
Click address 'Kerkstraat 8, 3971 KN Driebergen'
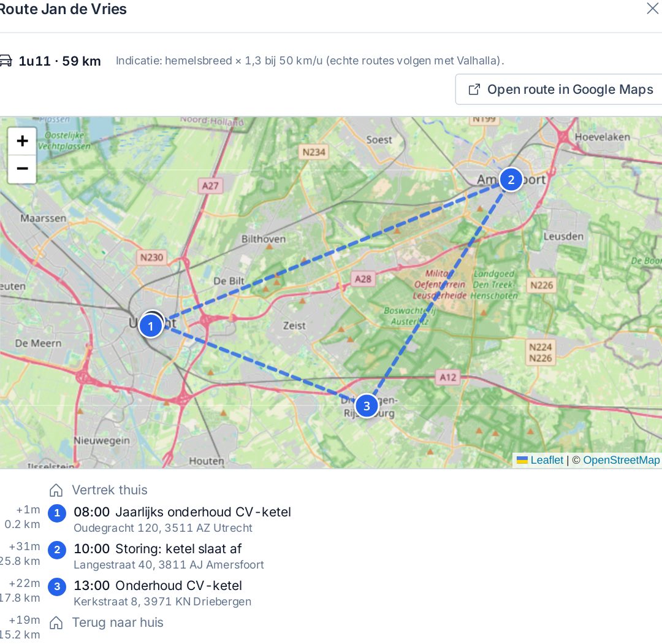click(162, 602)
